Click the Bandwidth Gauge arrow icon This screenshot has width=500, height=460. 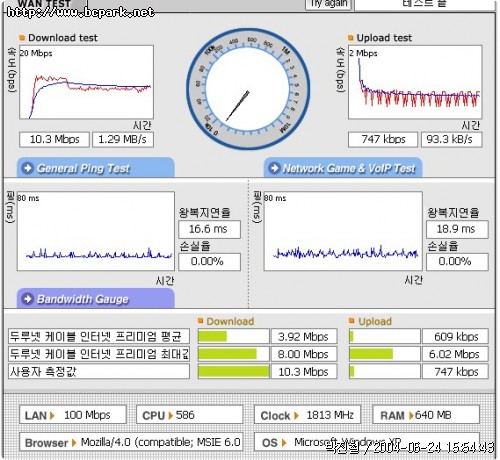(27, 299)
